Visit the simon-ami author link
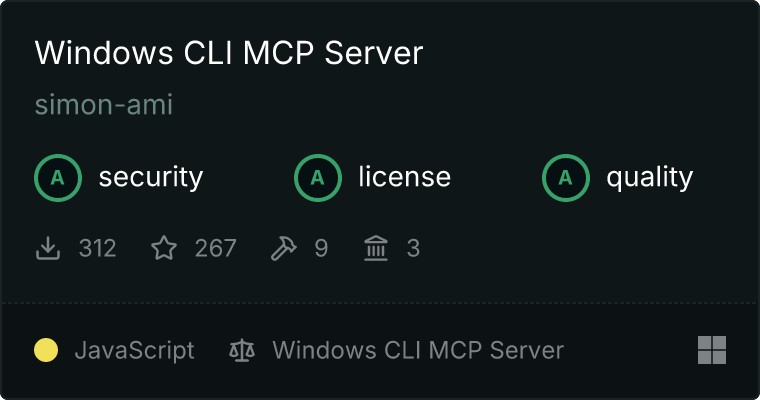This screenshot has width=760, height=400. [104, 104]
